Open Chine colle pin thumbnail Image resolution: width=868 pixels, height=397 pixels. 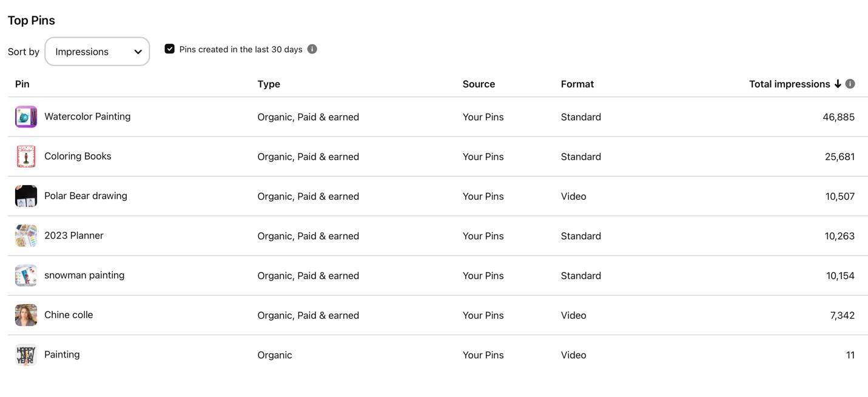(x=26, y=315)
